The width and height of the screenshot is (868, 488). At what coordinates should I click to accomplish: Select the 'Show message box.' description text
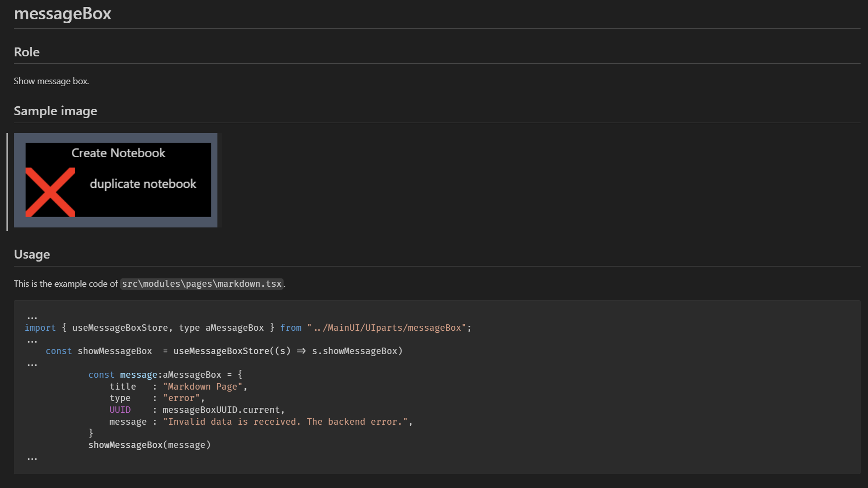pos(51,81)
